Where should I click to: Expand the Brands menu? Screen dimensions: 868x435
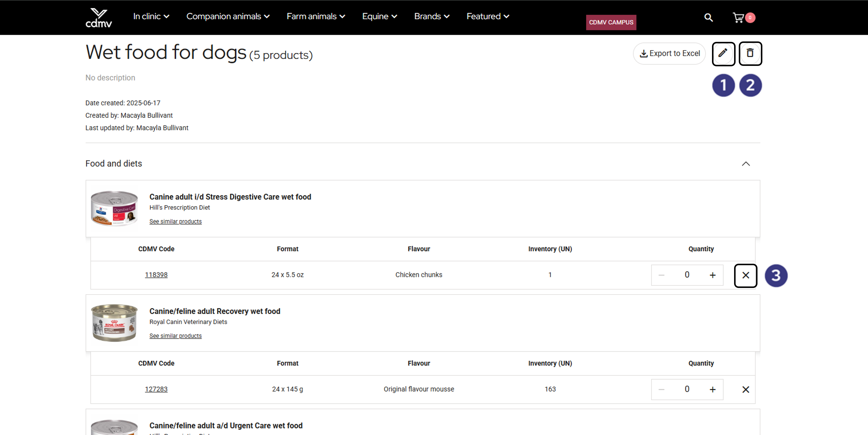point(432,16)
